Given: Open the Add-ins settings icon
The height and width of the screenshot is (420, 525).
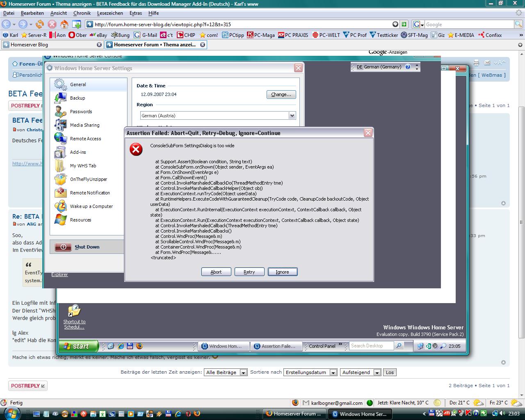Looking at the screenshot, I should (60, 152).
